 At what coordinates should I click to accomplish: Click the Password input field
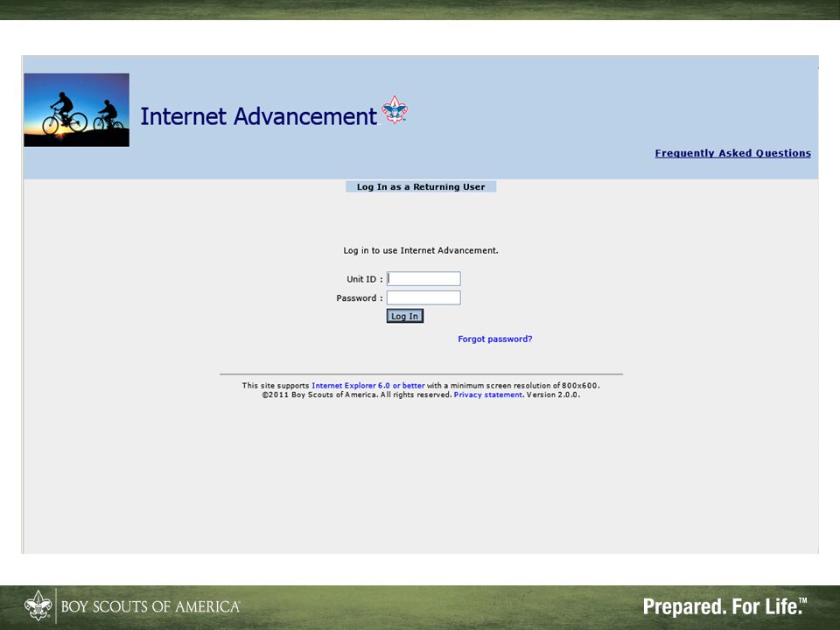click(x=423, y=297)
